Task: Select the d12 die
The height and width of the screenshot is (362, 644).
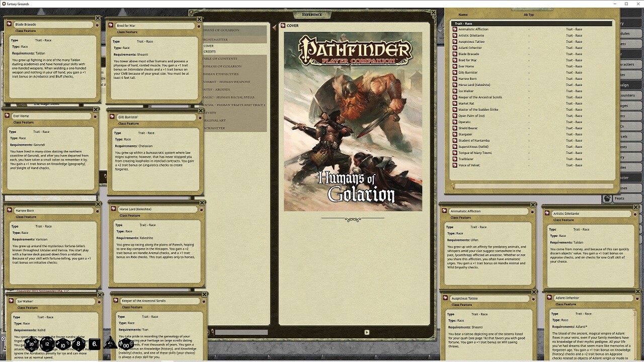Action: (47, 344)
